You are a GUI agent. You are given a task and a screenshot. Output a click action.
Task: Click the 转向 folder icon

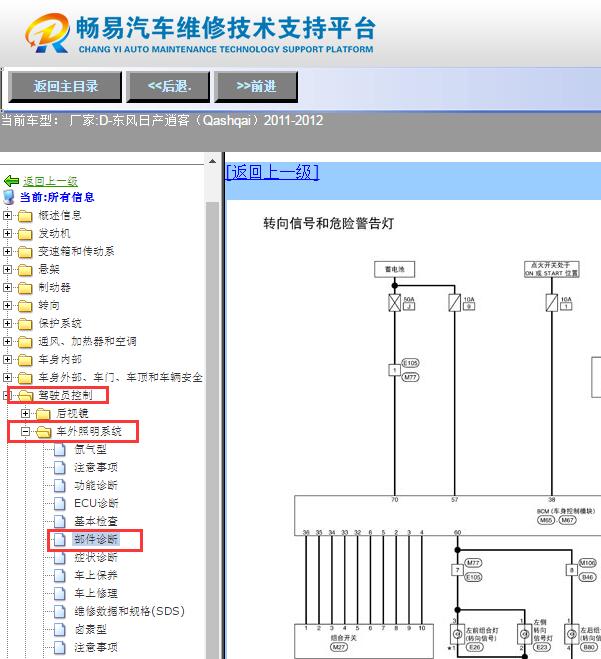pos(25,306)
